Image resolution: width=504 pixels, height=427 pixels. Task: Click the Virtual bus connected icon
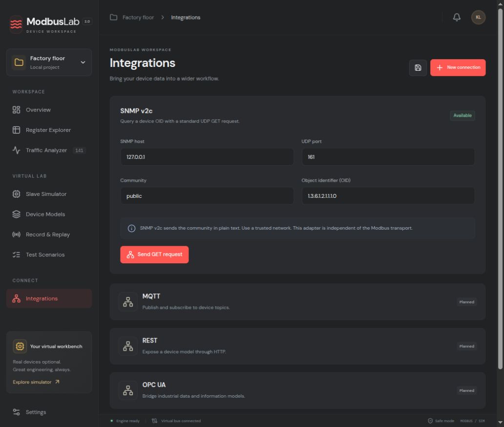[155, 421]
